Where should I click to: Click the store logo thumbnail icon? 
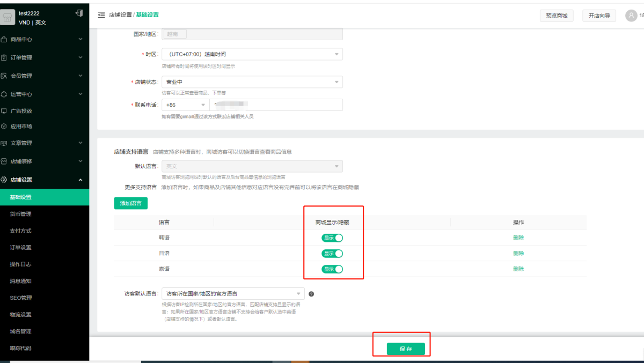coord(9,17)
